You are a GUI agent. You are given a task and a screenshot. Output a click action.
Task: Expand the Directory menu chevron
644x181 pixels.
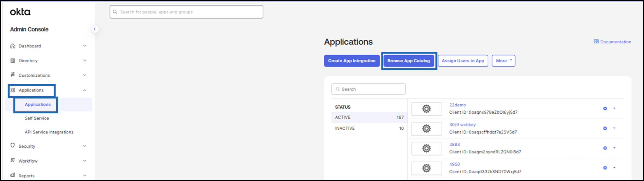point(85,60)
